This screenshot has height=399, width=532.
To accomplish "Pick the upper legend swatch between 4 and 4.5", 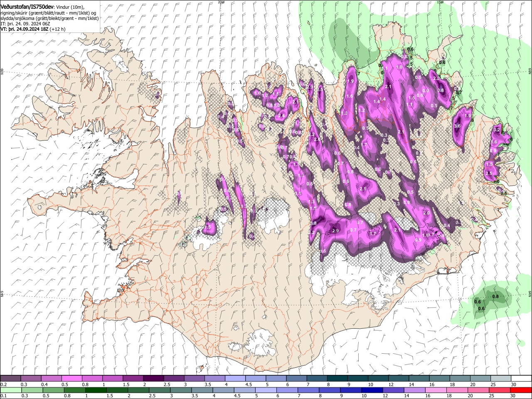I will (234, 379).
